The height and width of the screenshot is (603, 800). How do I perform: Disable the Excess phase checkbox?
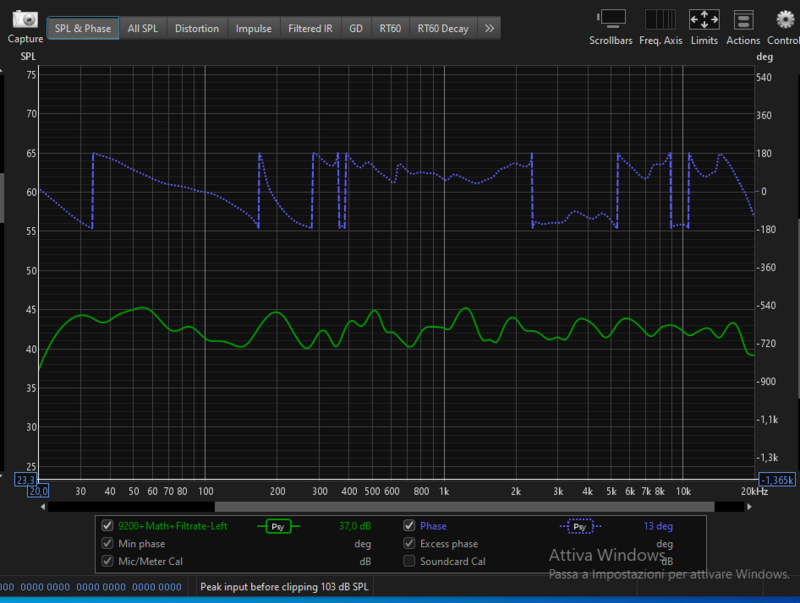[409, 544]
